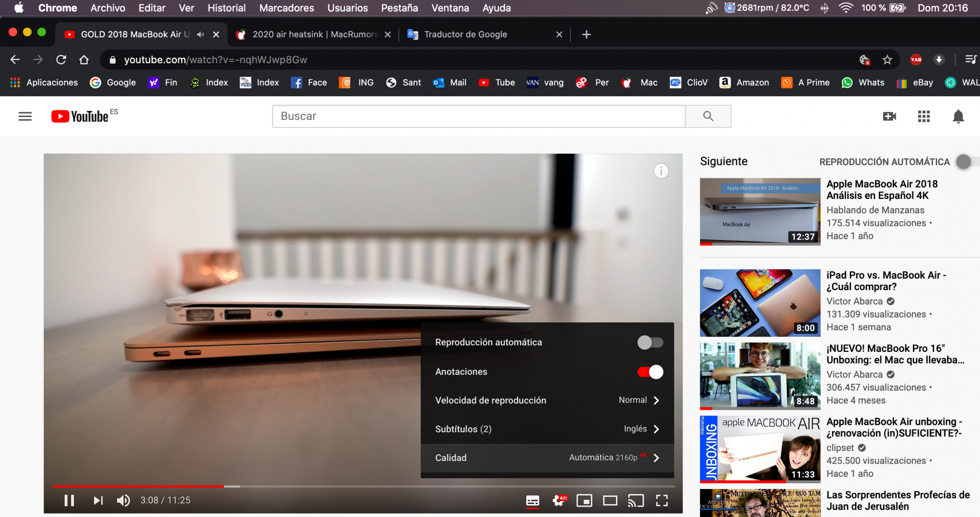This screenshot has width=980, height=517.
Task: Switch to theater mode
Action: pos(610,500)
